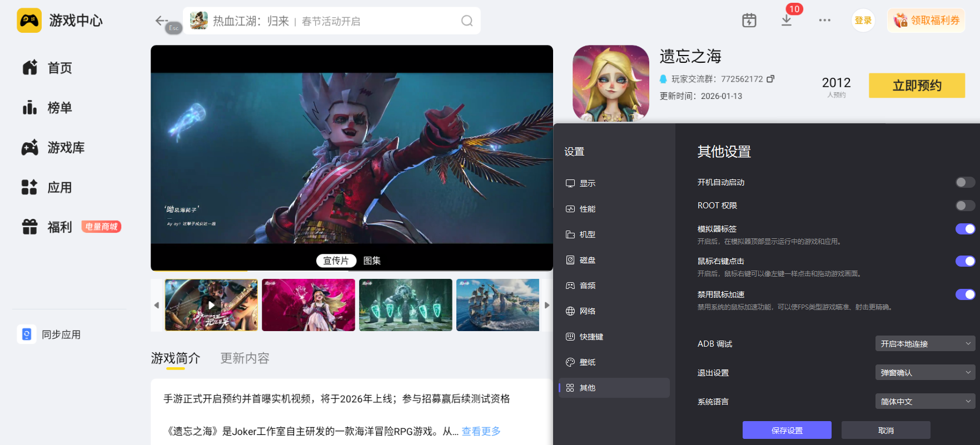This screenshot has height=445, width=980.
Task: Select 磁盘 disk settings
Action: tap(614, 260)
